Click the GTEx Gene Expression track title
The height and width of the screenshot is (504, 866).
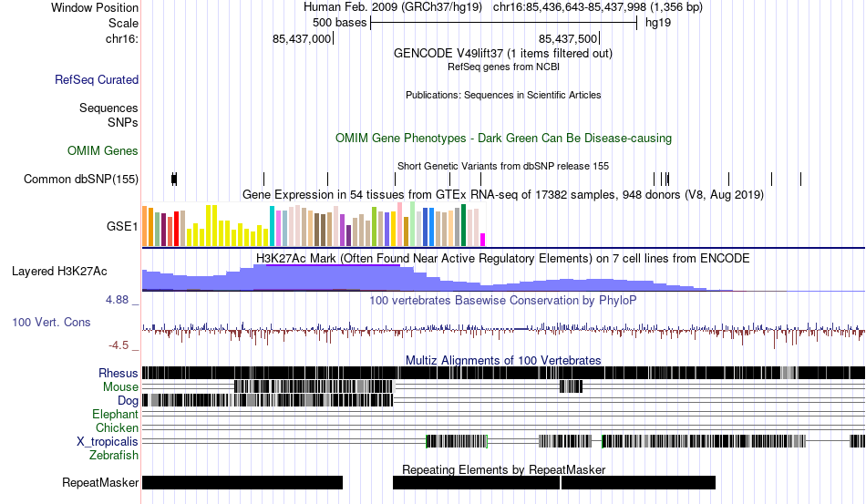click(503, 195)
